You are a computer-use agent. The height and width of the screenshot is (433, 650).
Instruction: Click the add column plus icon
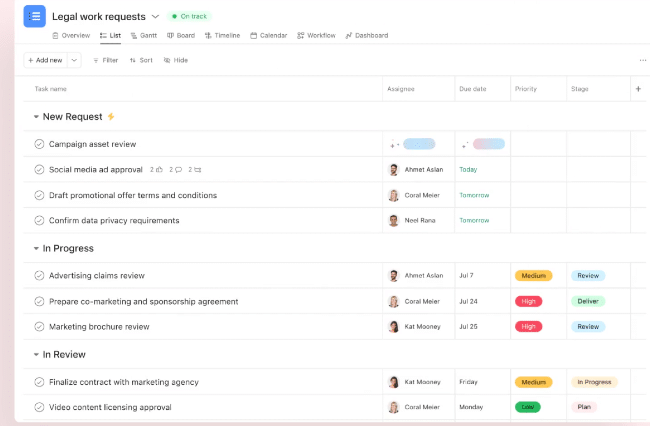[638, 89]
